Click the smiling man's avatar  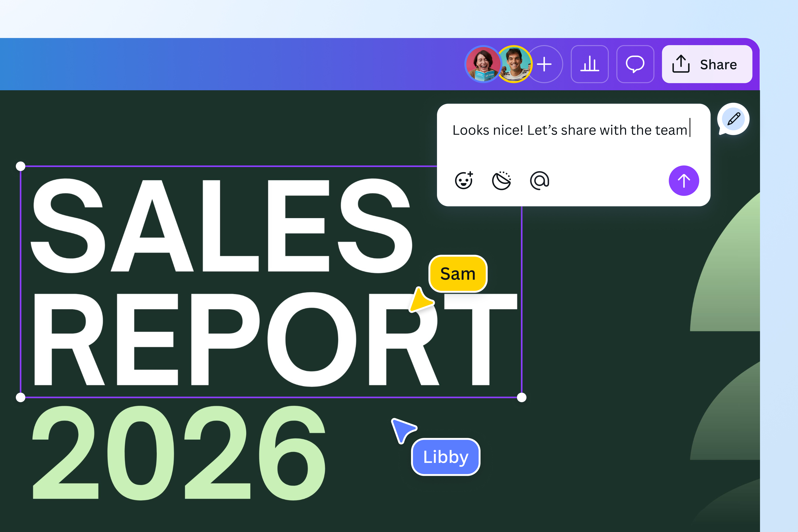[514, 64]
